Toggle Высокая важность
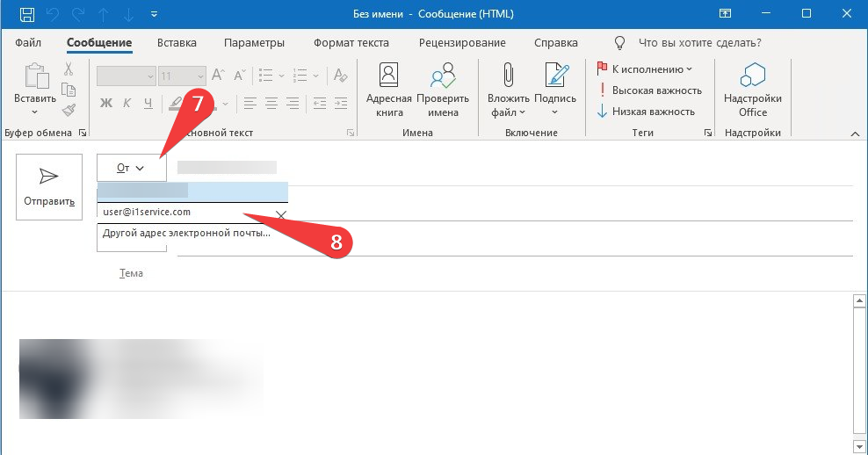The width and height of the screenshot is (868, 455). (x=649, y=90)
